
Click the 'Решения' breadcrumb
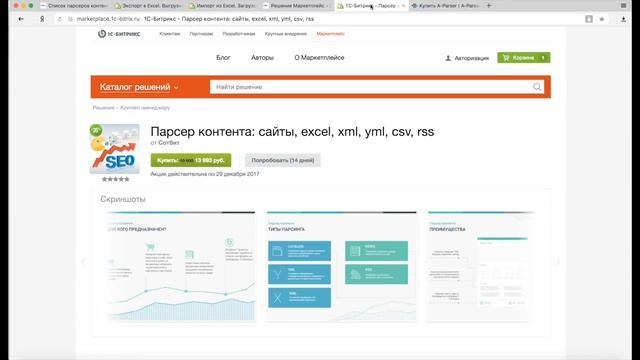coord(103,108)
